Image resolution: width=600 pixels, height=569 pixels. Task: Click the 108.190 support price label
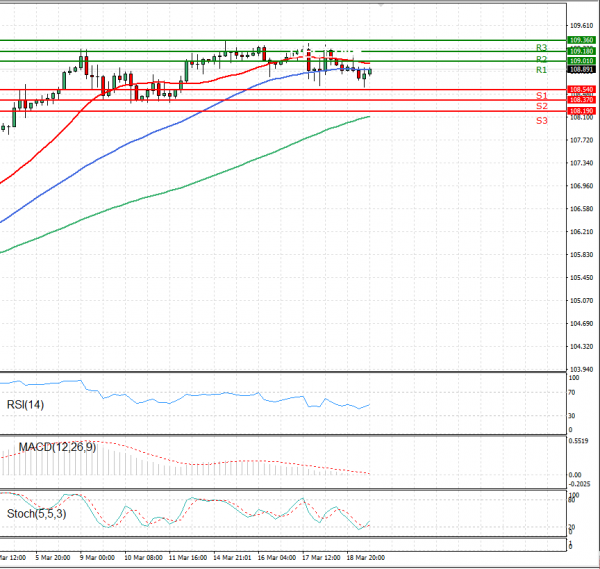pos(581,111)
